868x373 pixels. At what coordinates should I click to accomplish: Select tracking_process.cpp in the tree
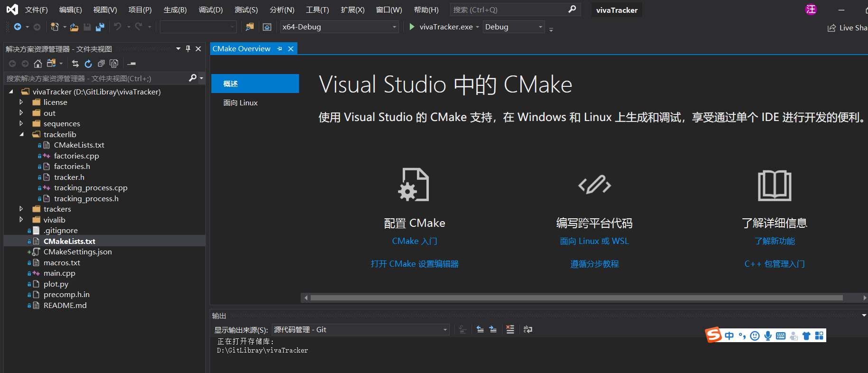coord(91,188)
